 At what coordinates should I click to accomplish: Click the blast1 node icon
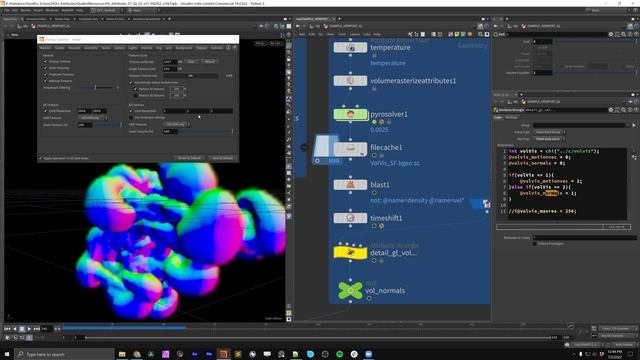point(350,185)
